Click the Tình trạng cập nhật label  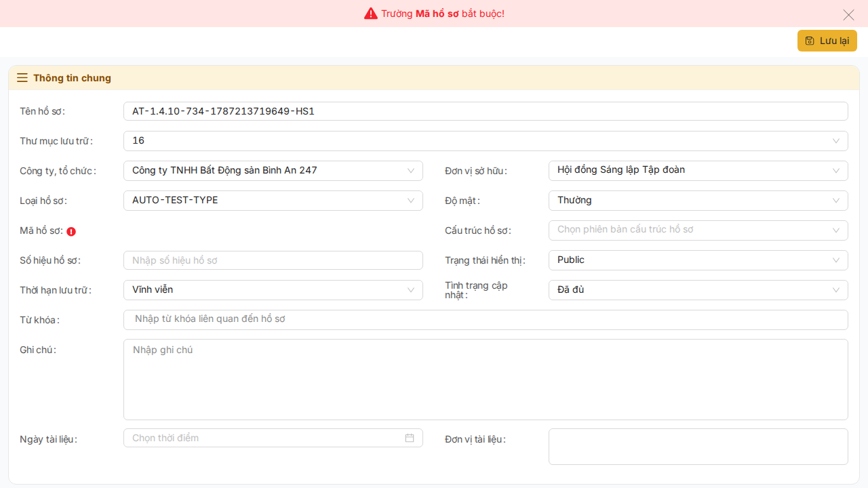point(477,290)
